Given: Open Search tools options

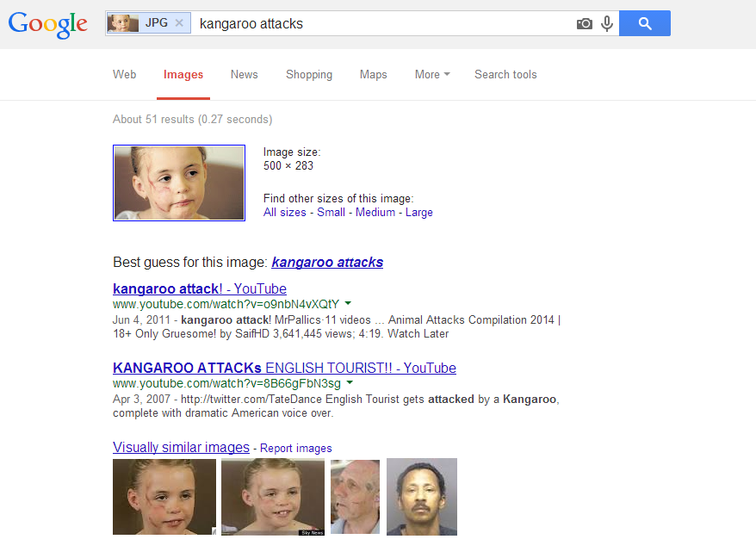Looking at the screenshot, I should pos(505,74).
